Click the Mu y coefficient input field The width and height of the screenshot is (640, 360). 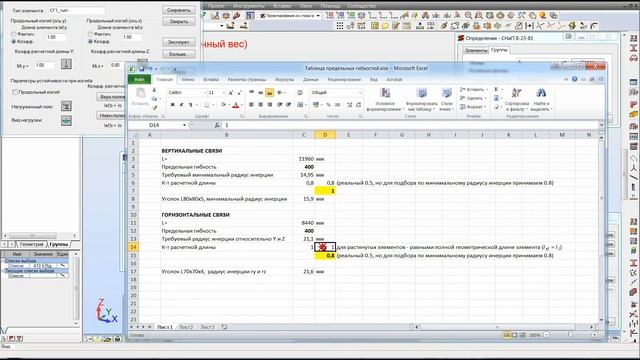pos(45,65)
